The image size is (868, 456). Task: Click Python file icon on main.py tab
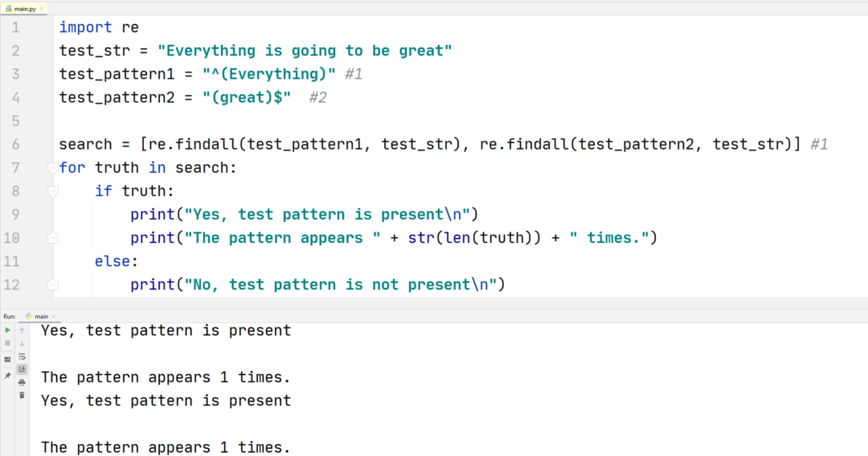(x=8, y=9)
